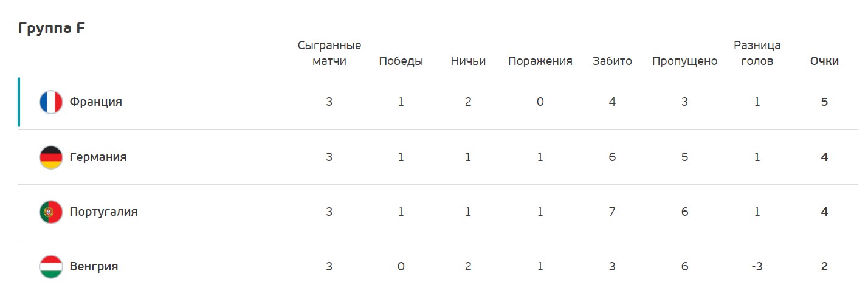Select the Португалия team name

click(x=103, y=212)
